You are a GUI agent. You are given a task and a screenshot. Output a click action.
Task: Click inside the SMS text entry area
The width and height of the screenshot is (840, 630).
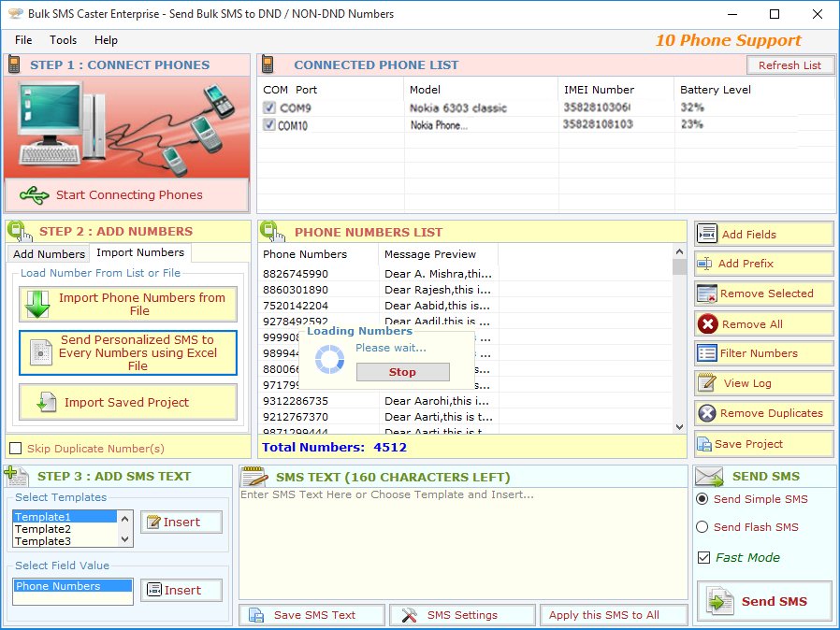point(463,543)
